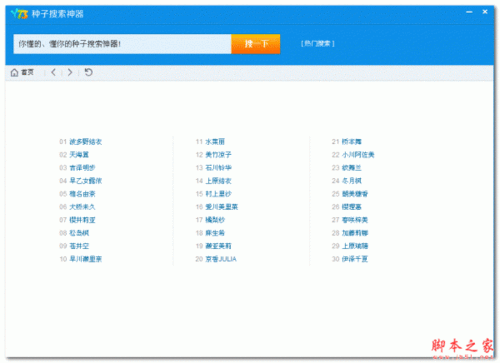Image resolution: width=500 pixels, height=363 pixels.
Task: Select hot-search entry numbered 12
Action: pos(218,155)
